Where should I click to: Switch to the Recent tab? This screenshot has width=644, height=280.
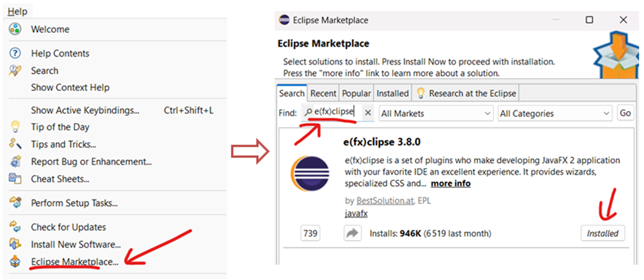pos(323,93)
